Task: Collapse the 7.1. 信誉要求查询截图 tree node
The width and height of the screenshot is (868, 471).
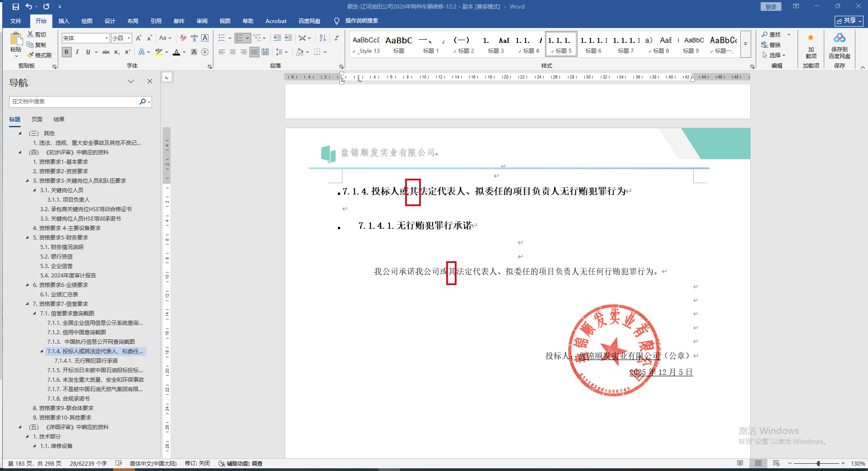Action: [35, 313]
